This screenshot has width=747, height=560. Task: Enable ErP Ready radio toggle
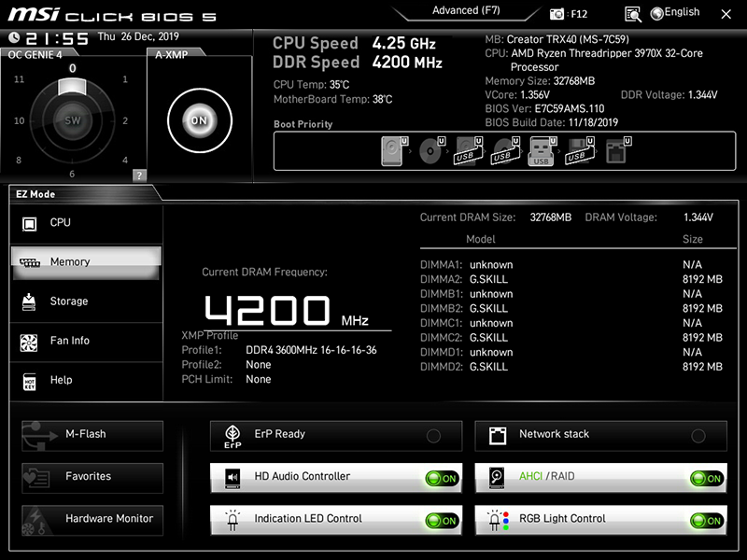[433, 436]
